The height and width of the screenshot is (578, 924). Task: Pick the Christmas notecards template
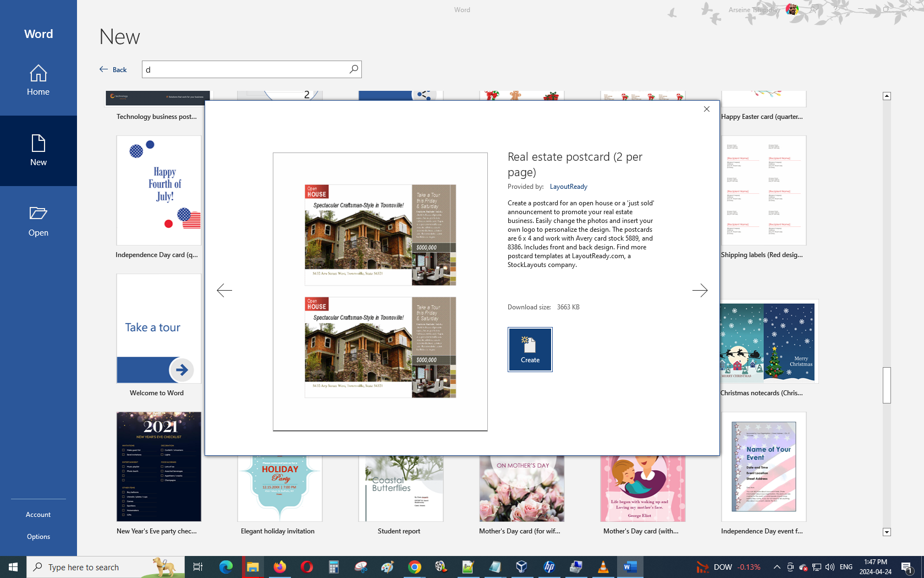tap(769, 341)
